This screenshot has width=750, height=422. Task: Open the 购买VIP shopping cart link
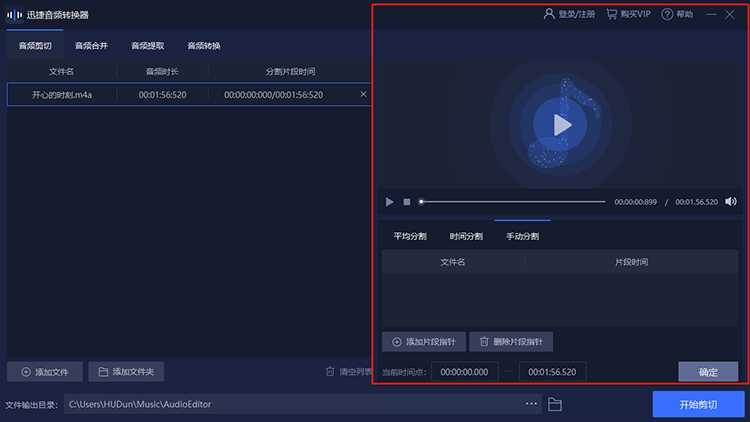click(x=628, y=14)
